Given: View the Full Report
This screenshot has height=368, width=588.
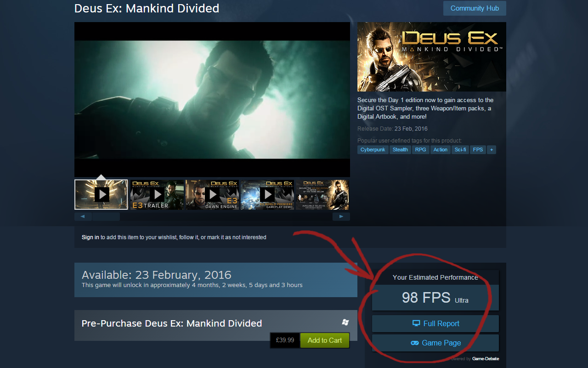Looking at the screenshot, I should [x=440, y=323].
